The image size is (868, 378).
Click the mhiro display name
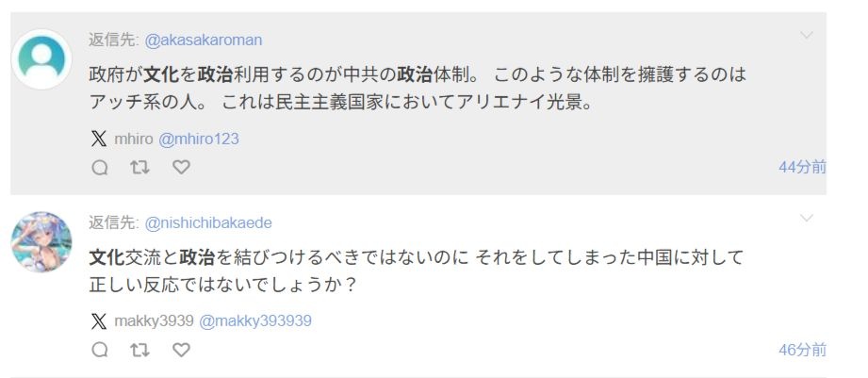(133, 139)
